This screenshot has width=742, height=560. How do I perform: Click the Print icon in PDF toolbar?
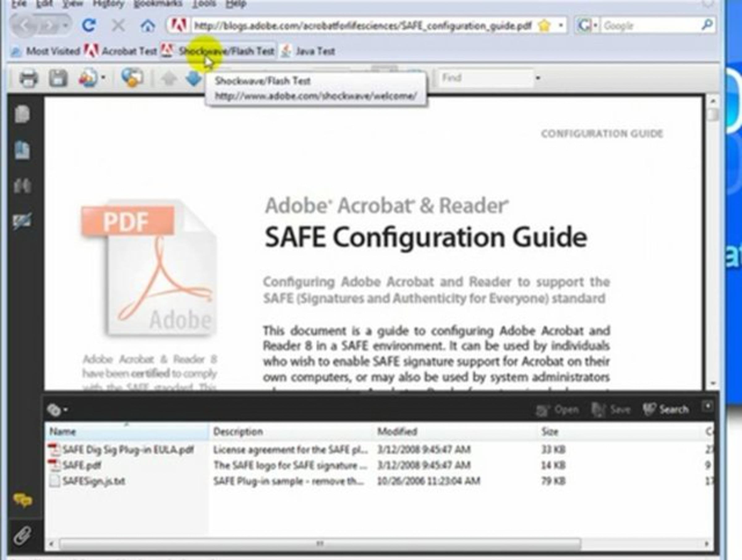coord(28,79)
